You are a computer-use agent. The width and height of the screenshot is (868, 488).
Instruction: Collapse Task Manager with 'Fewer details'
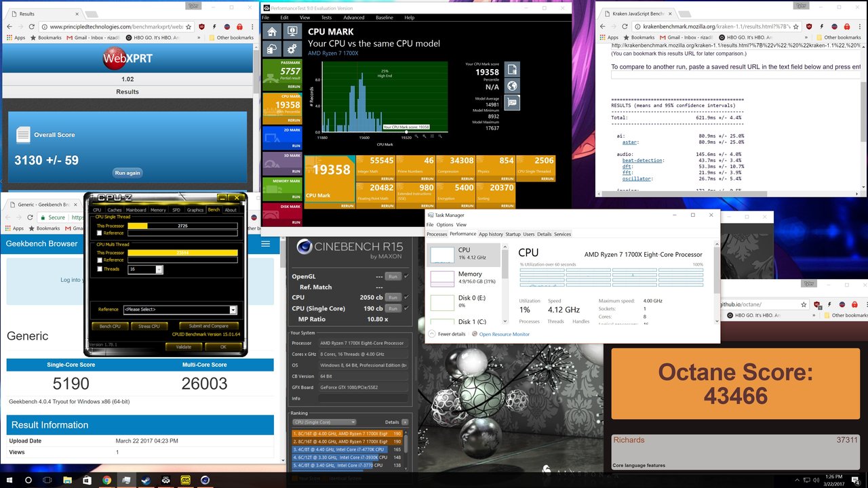coord(447,334)
